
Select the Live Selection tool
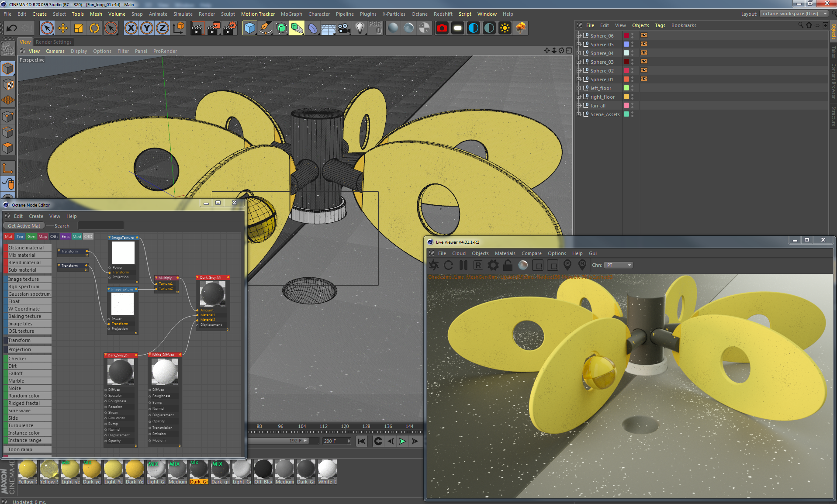click(x=47, y=28)
